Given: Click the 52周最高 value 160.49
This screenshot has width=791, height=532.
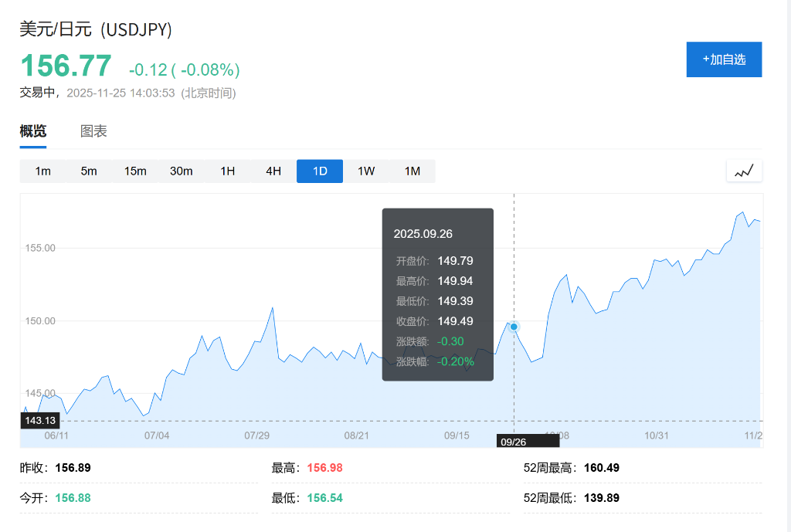Looking at the screenshot, I should point(602,468).
